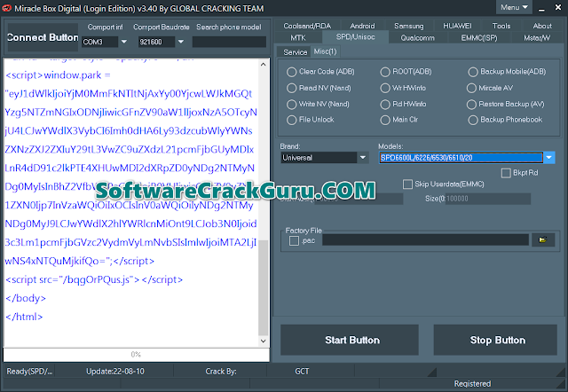Switch to the Qualcomm tab
Image resolution: width=568 pixels, height=392 pixels.
pos(417,37)
